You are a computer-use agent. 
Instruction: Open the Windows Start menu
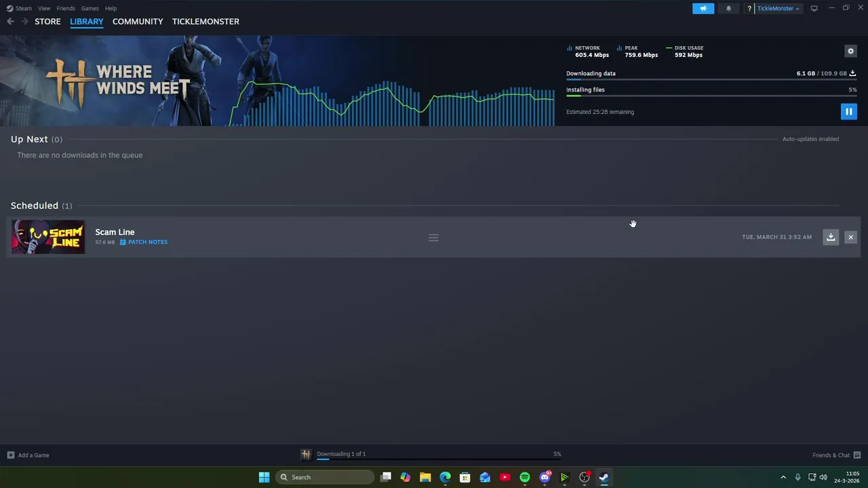pyautogui.click(x=264, y=477)
